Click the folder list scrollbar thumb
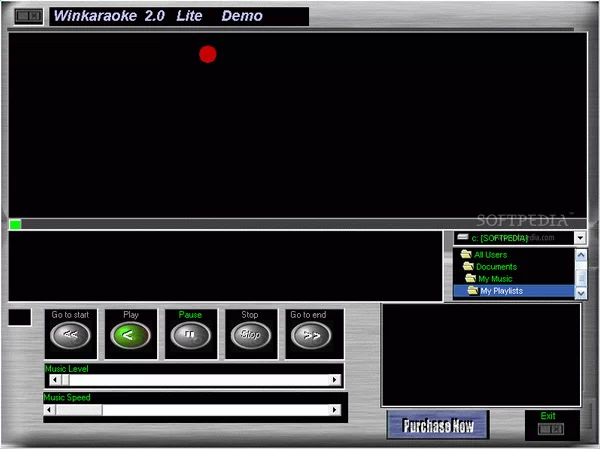 (x=581, y=276)
